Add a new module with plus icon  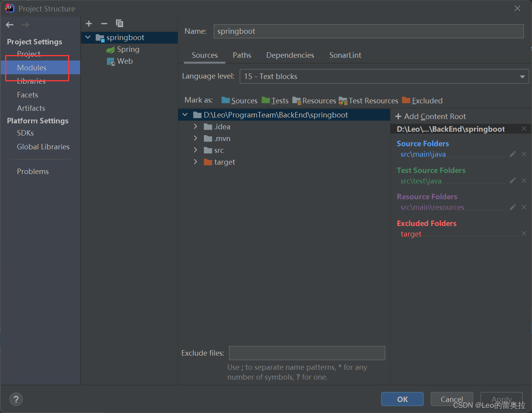[x=89, y=24]
